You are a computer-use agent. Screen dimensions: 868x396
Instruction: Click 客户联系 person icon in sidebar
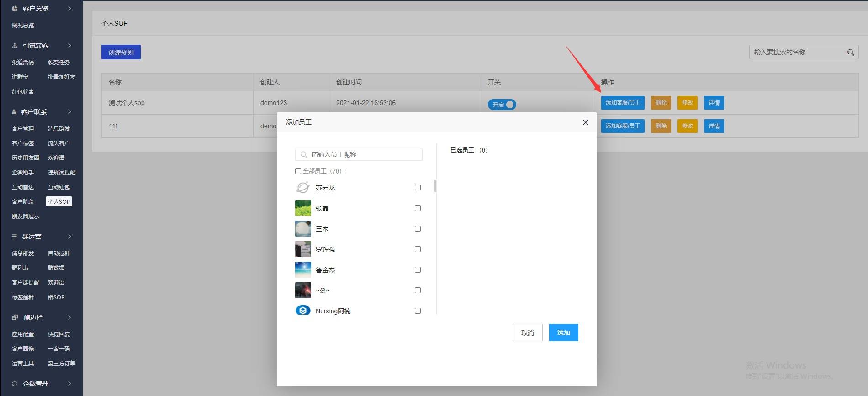pyautogui.click(x=14, y=112)
